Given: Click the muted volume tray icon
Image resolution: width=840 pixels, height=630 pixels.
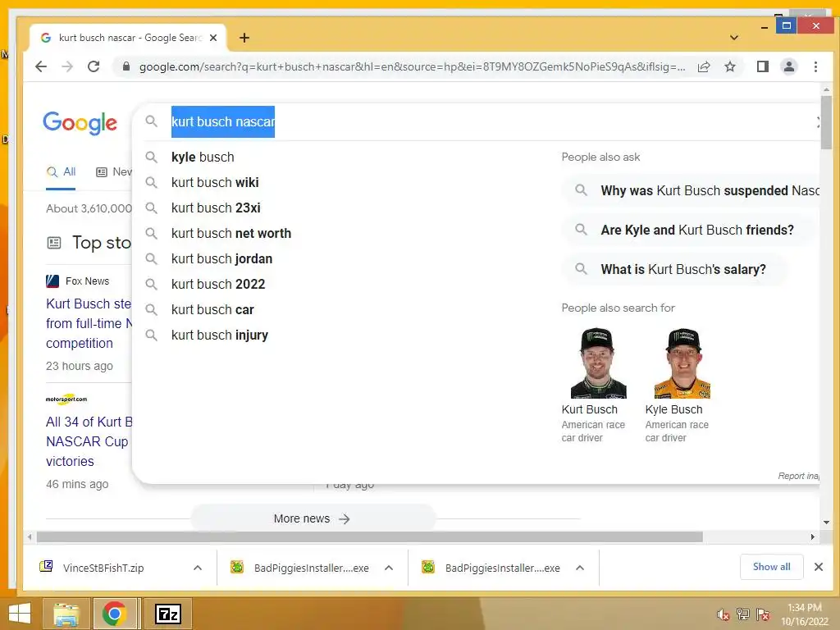Looking at the screenshot, I should (x=724, y=614).
